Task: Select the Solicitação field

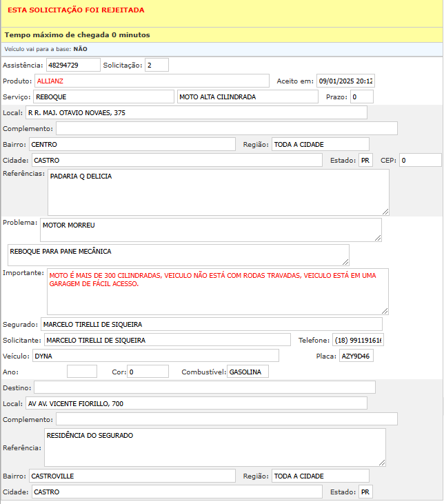Action: (x=157, y=65)
